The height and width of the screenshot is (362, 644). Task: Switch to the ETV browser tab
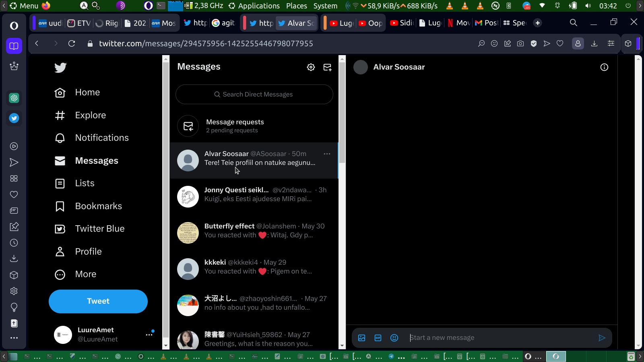pyautogui.click(x=79, y=23)
